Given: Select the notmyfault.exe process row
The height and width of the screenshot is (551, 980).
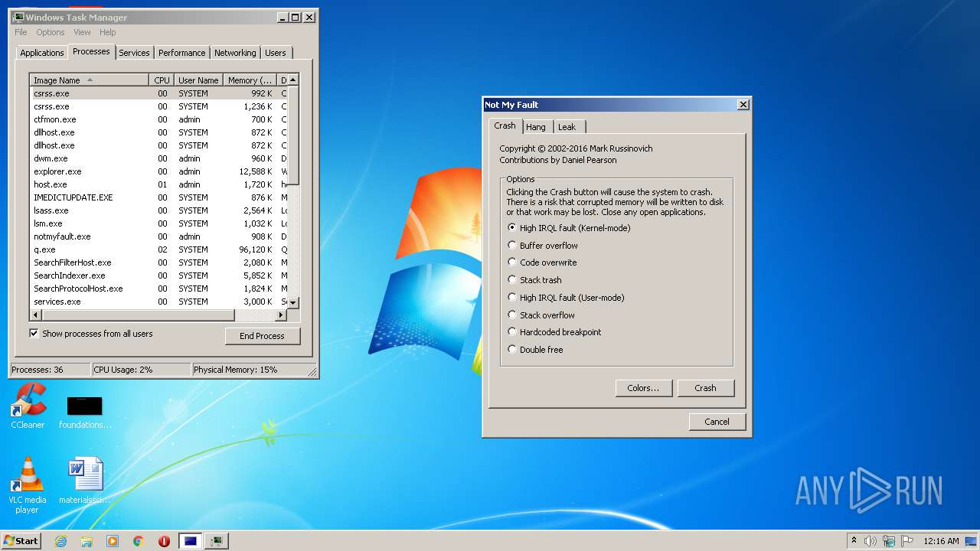Looking at the screenshot, I should click(158, 236).
